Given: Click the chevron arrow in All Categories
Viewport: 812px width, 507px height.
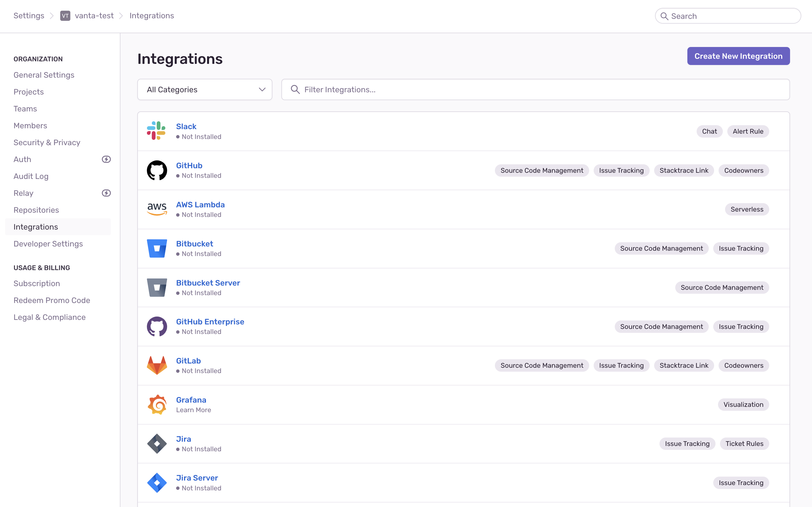Looking at the screenshot, I should pos(262,89).
